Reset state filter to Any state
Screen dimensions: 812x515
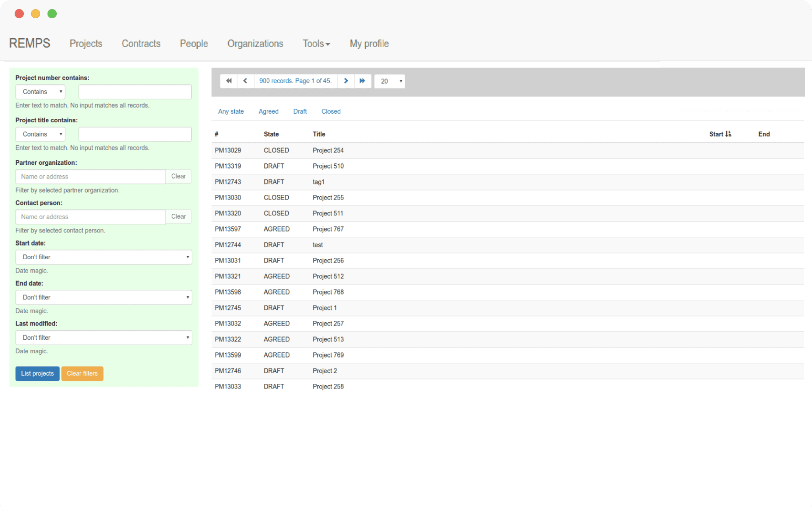(231, 111)
